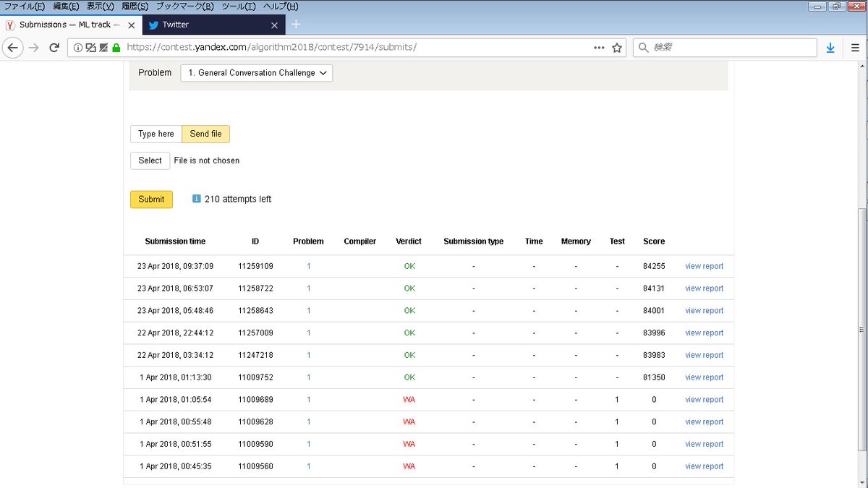
Task: Bookmark this page with star icon
Action: [617, 48]
